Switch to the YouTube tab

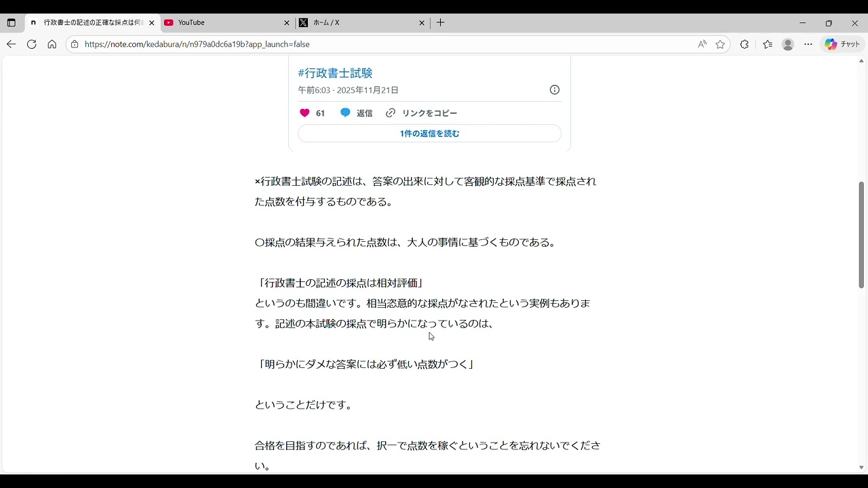[x=224, y=22]
